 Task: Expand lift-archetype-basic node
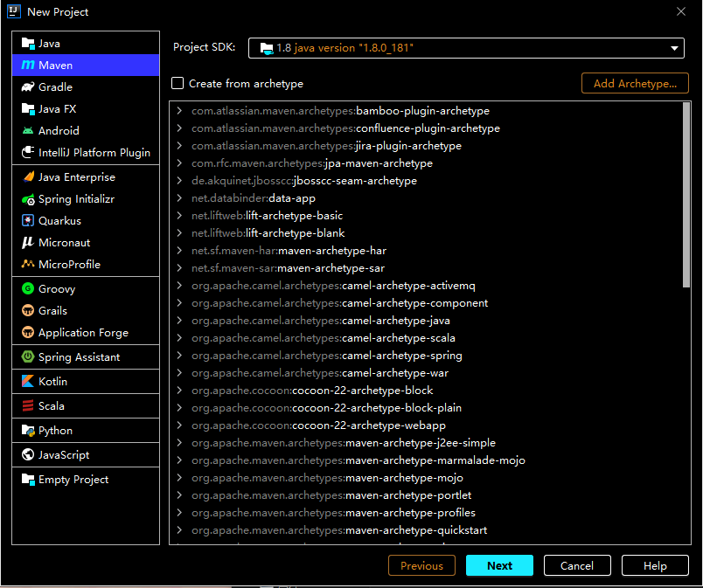179,216
